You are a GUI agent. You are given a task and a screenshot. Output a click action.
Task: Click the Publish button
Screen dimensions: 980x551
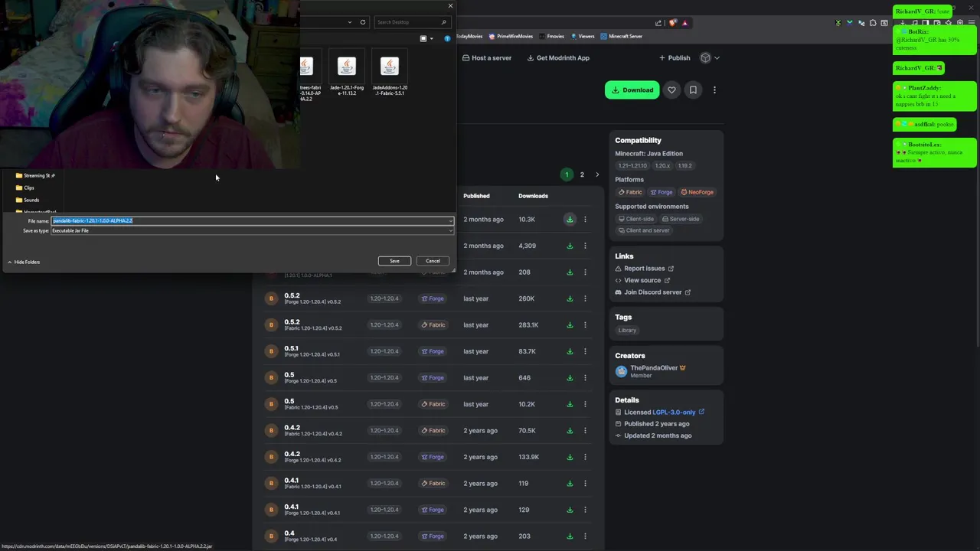(675, 58)
